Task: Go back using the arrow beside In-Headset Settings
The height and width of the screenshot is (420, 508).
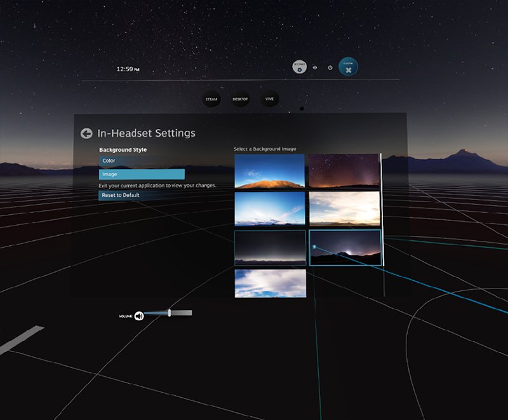Action: coord(86,133)
